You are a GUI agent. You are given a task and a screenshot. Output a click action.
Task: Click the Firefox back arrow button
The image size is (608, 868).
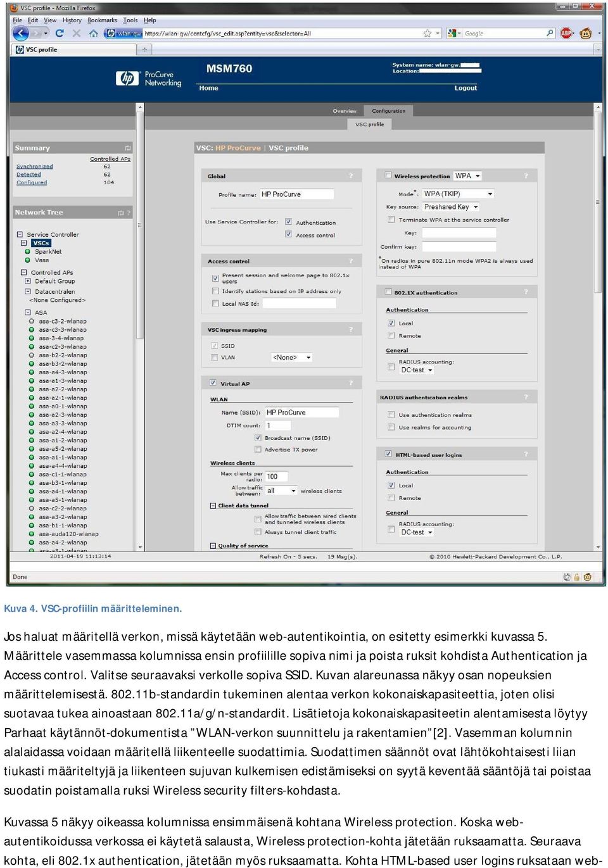pyautogui.click(x=20, y=34)
